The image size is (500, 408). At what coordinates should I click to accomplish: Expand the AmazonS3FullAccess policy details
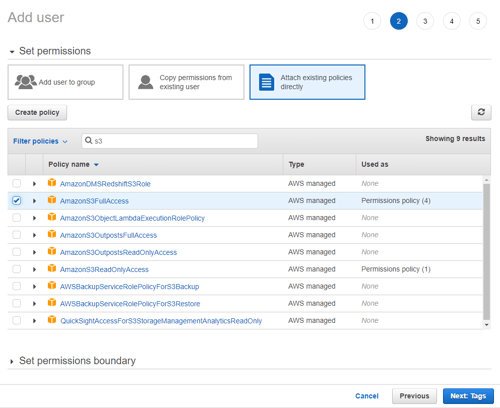coord(34,201)
